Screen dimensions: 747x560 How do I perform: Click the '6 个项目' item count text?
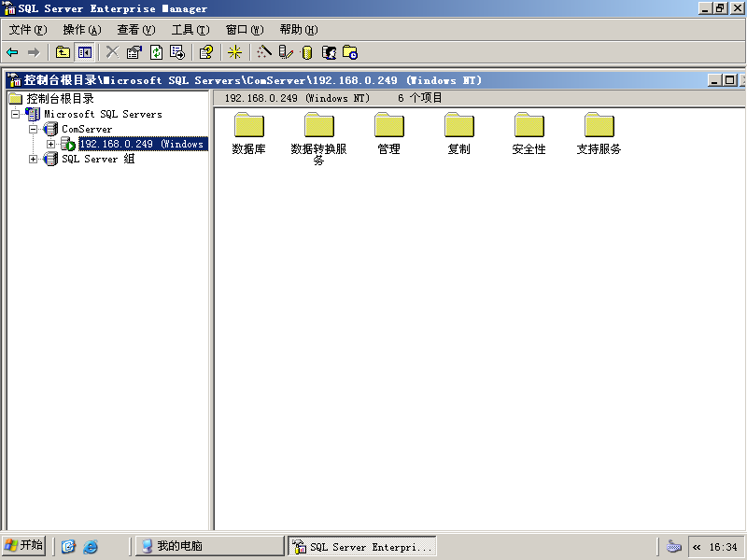tap(420, 98)
